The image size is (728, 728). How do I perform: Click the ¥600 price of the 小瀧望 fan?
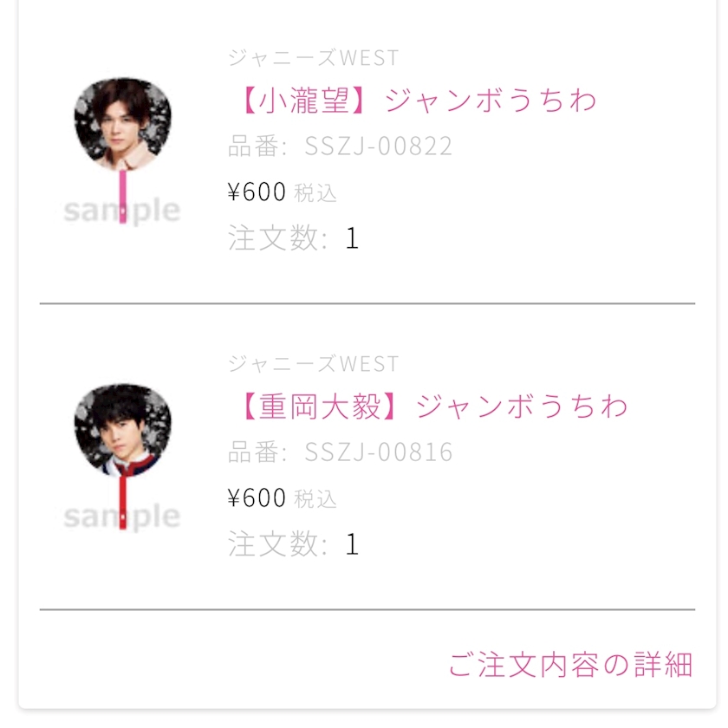(x=257, y=192)
